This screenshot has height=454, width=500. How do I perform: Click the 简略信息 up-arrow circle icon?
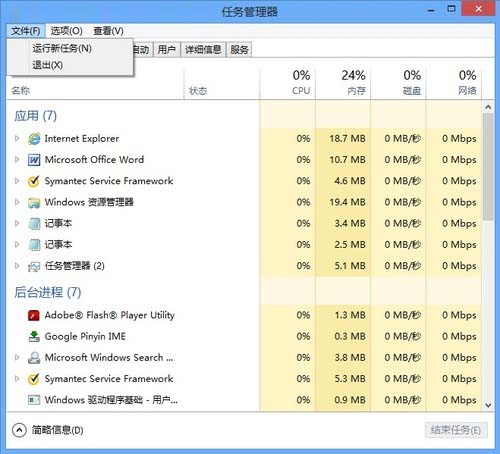point(19,430)
